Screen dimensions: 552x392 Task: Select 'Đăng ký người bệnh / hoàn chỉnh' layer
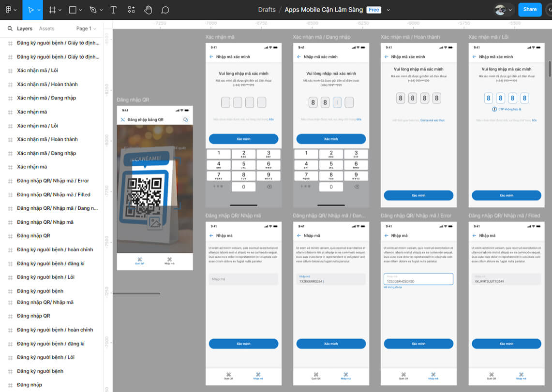pos(55,250)
